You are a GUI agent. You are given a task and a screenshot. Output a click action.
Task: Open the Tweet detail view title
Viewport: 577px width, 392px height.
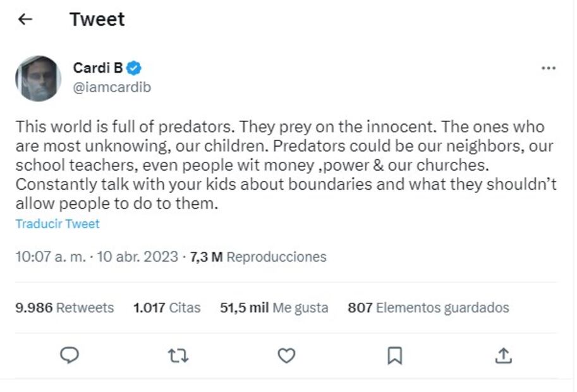point(96,19)
